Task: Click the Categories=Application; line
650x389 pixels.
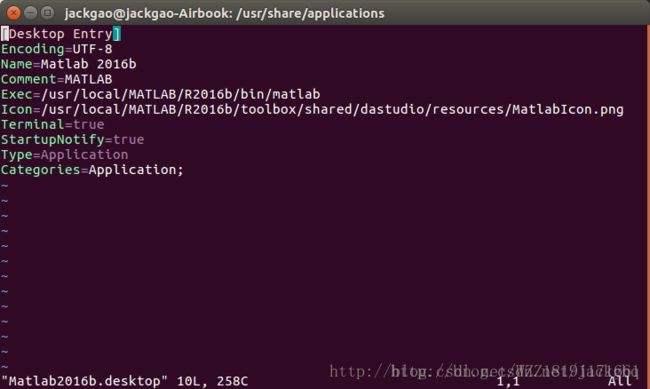Action: click(92, 170)
